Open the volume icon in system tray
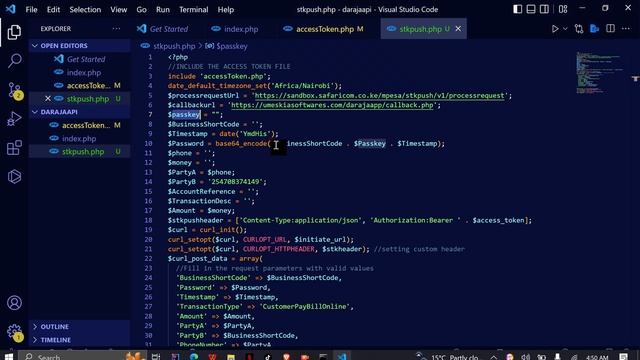The width and height of the screenshot is (640, 360). [526, 357]
